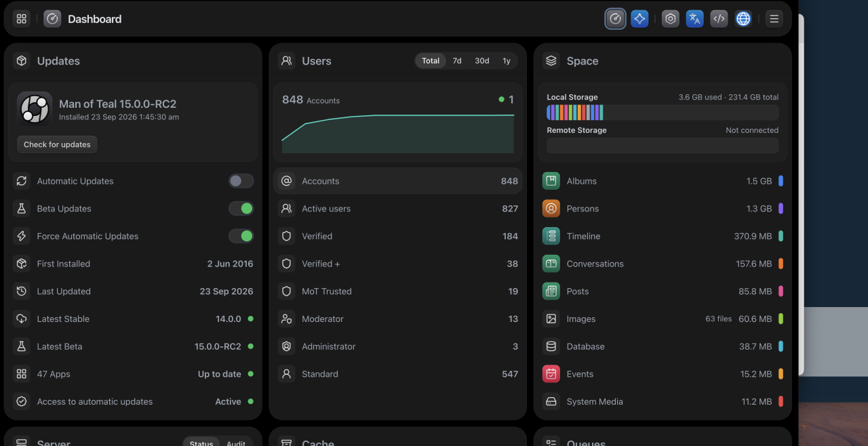Click the System Media drive icon

pyautogui.click(x=551, y=401)
